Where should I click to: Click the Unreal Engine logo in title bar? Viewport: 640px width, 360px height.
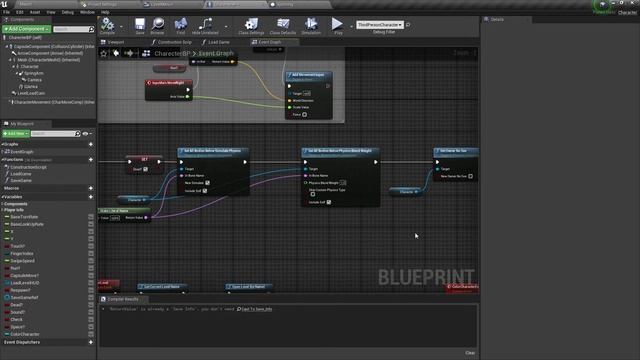pos(4,4)
